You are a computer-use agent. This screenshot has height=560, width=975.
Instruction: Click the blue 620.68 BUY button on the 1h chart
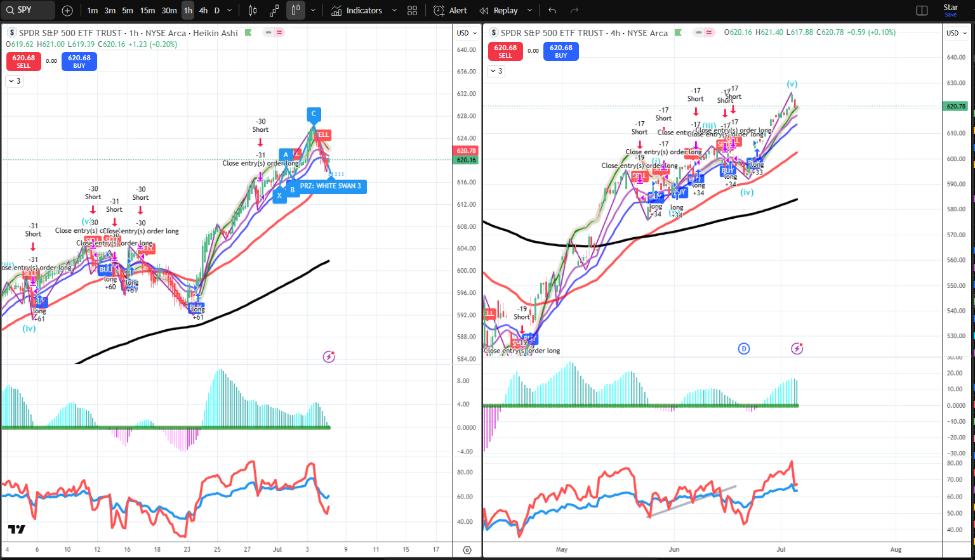click(79, 61)
